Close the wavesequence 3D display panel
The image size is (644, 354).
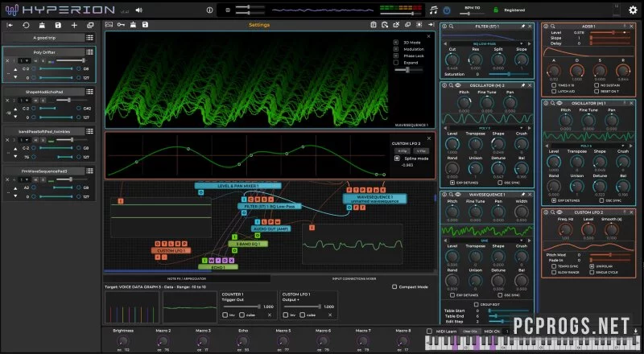[x=428, y=36]
